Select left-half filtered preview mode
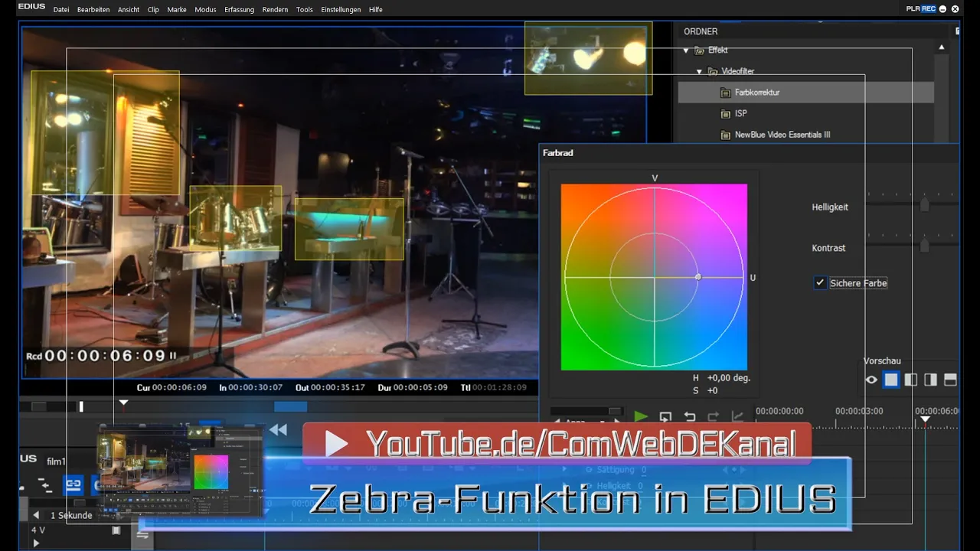The image size is (980, 551). 911,380
